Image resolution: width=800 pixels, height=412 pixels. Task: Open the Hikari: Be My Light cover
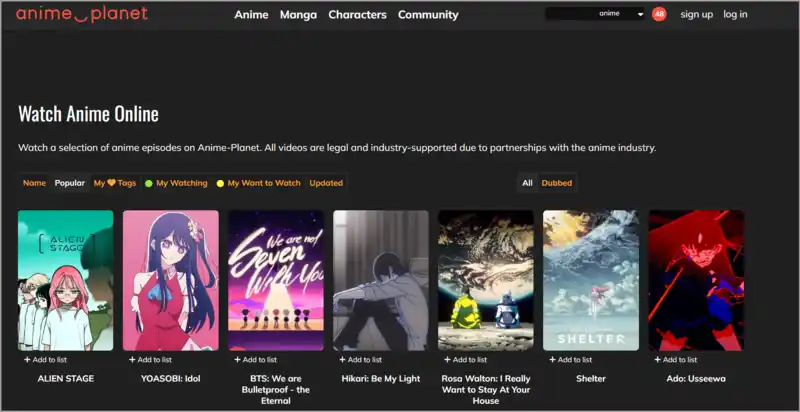pos(381,280)
